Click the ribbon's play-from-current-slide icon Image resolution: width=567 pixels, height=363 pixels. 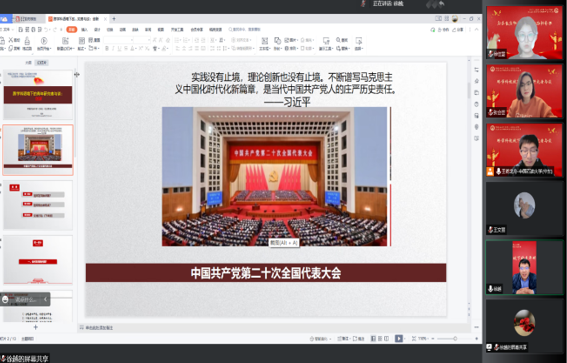[x=44, y=41]
